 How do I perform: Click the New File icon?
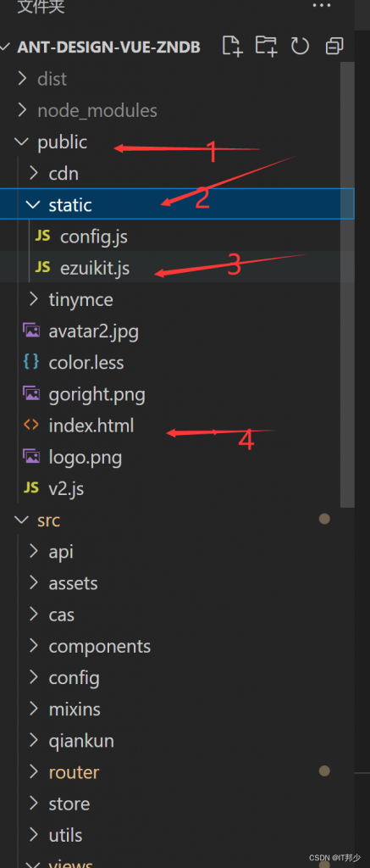coord(232,47)
